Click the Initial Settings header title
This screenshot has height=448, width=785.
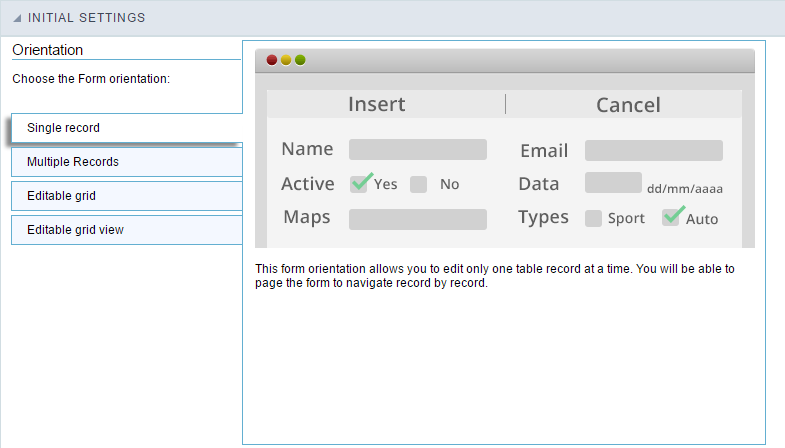click(x=86, y=18)
